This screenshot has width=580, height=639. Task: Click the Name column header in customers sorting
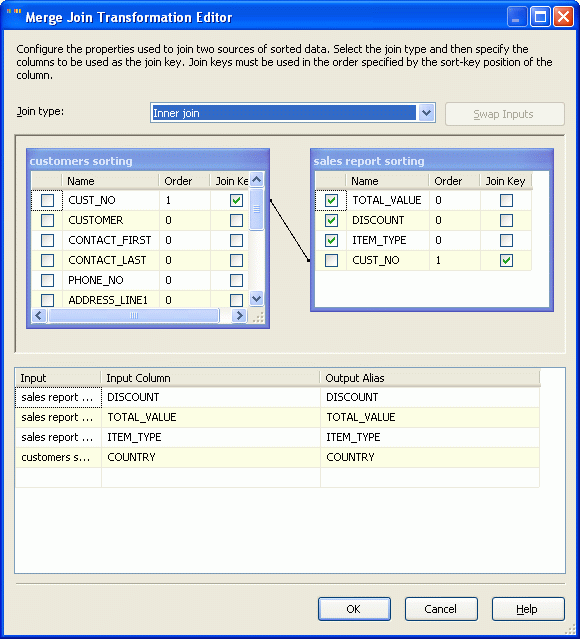(x=110, y=181)
